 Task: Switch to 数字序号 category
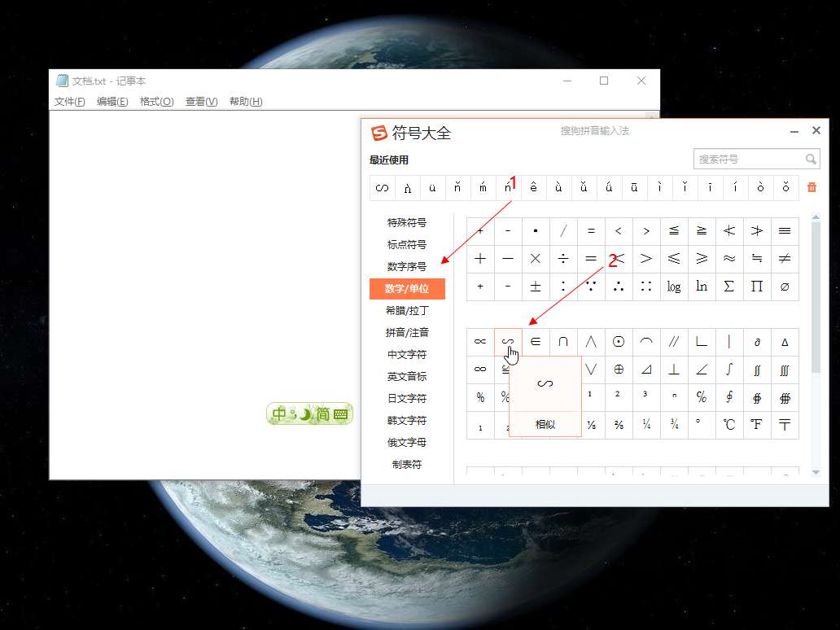click(407, 266)
